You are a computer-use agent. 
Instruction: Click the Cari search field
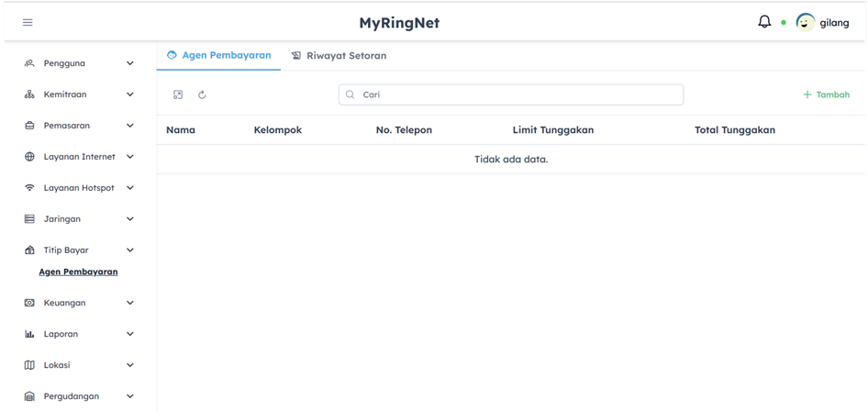[x=511, y=94]
